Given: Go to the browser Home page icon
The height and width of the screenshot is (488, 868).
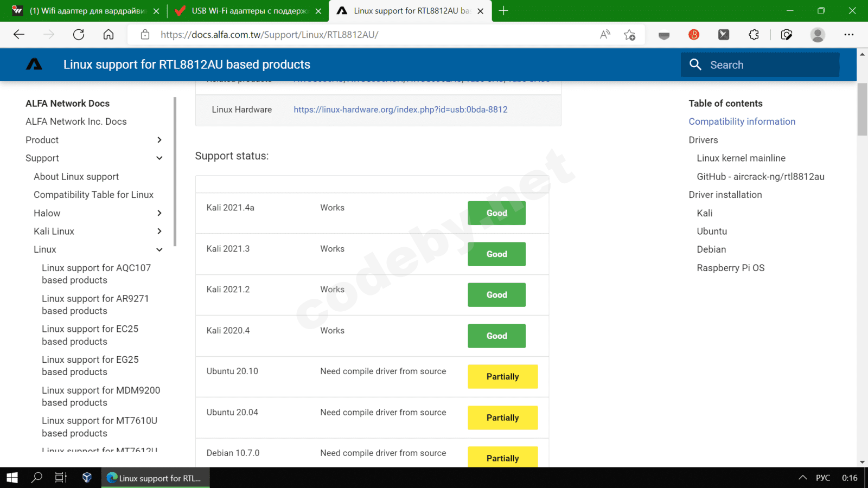Looking at the screenshot, I should point(108,35).
